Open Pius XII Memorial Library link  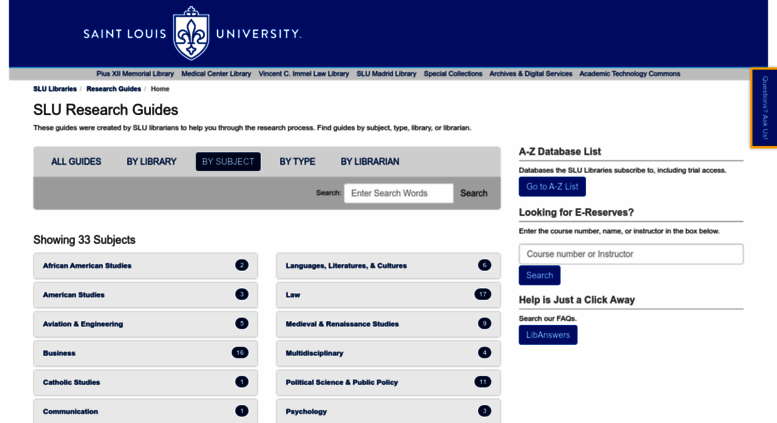click(x=135, y=74)
